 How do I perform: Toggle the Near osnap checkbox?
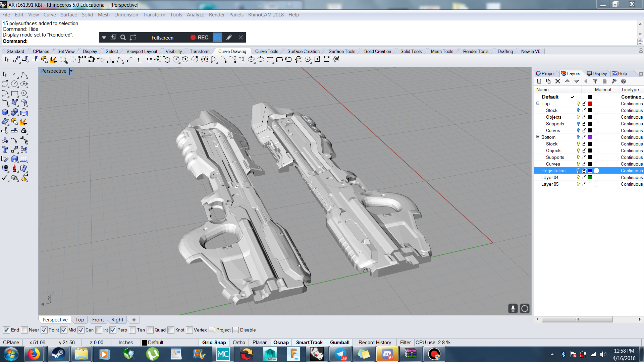(x=24, y=330)
